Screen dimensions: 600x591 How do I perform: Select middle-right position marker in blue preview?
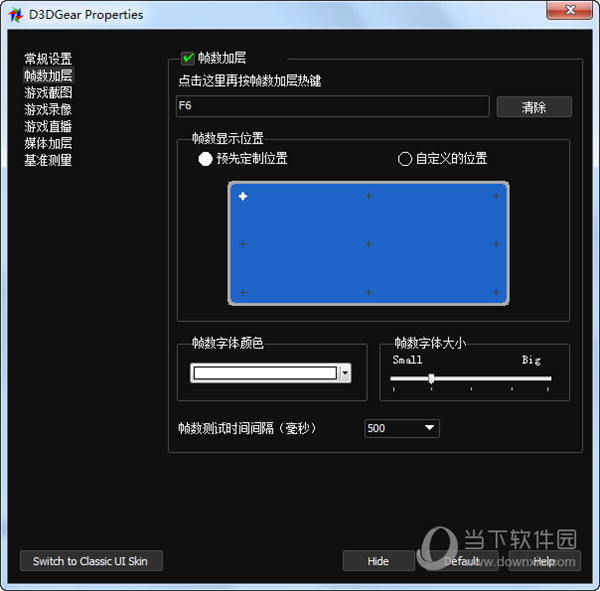(x=496, y=244)
